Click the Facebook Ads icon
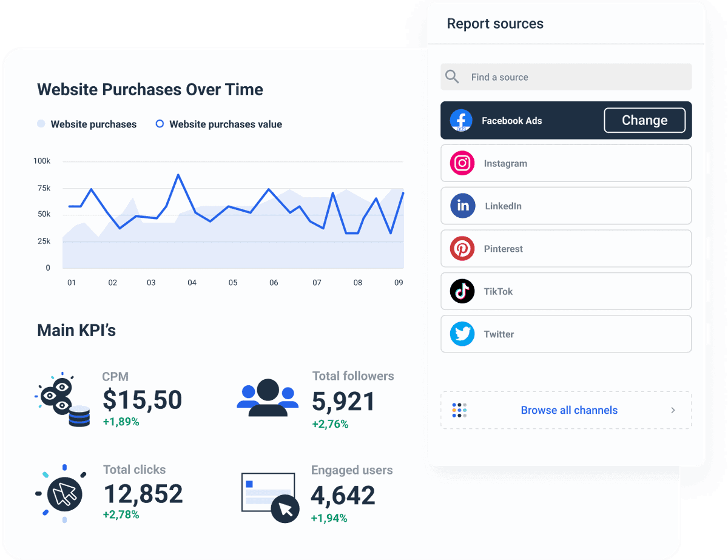 click(462, 120)
